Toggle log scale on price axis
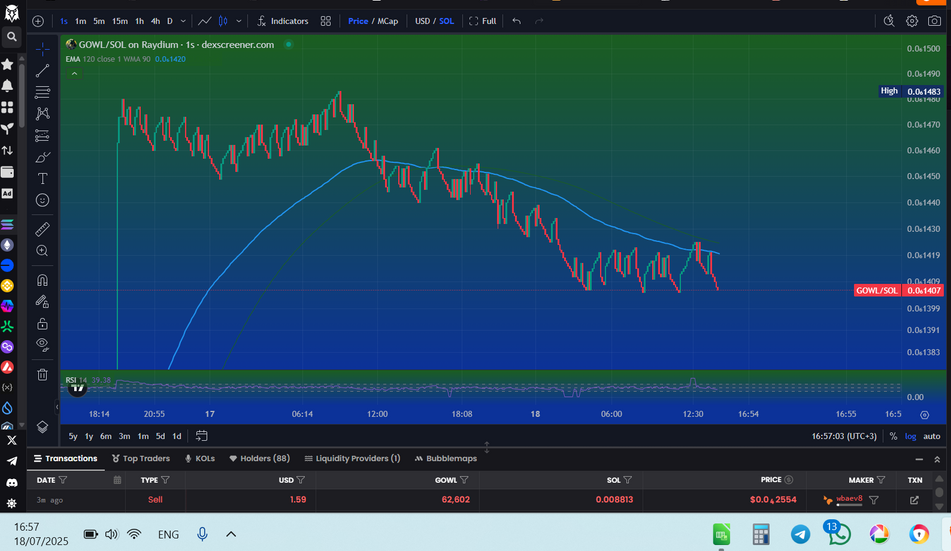Screen dimensions: 951x551 [910, 436]
